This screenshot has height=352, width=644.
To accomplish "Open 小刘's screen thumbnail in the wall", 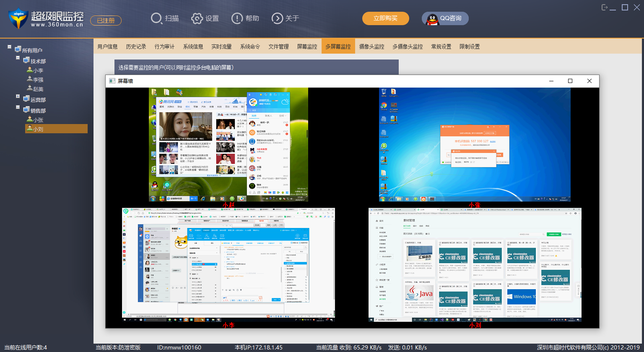I will (x=475, y=264).
